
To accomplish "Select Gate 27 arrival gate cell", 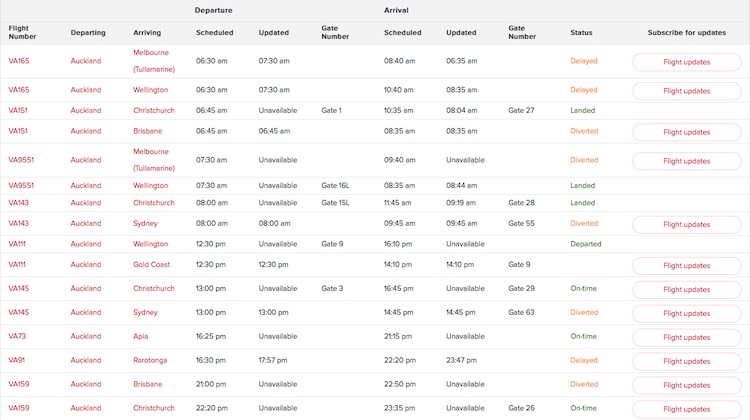I will tap(521, 110).
